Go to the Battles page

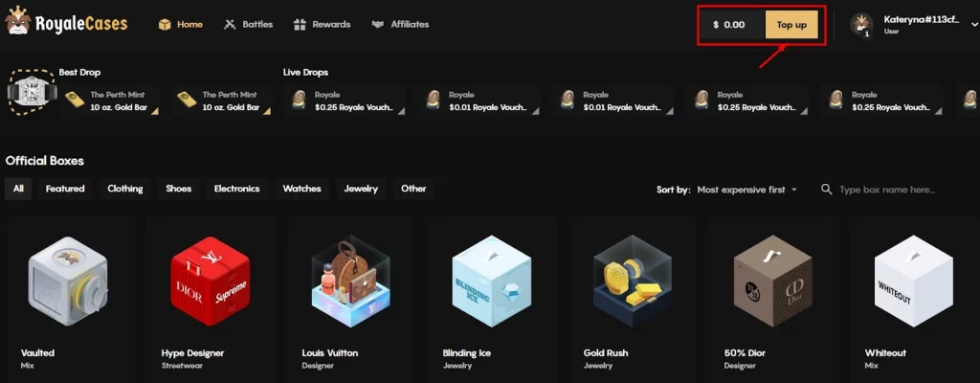[248, 24]
